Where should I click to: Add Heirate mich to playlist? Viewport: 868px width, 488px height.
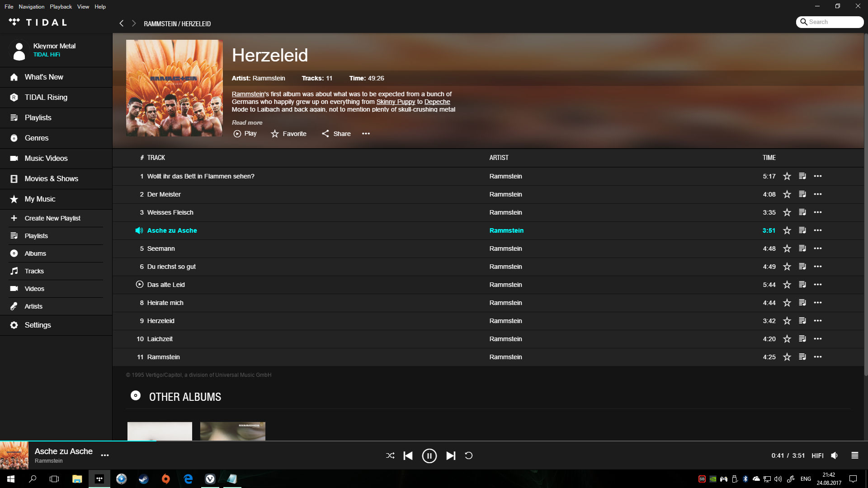[802, 303]
